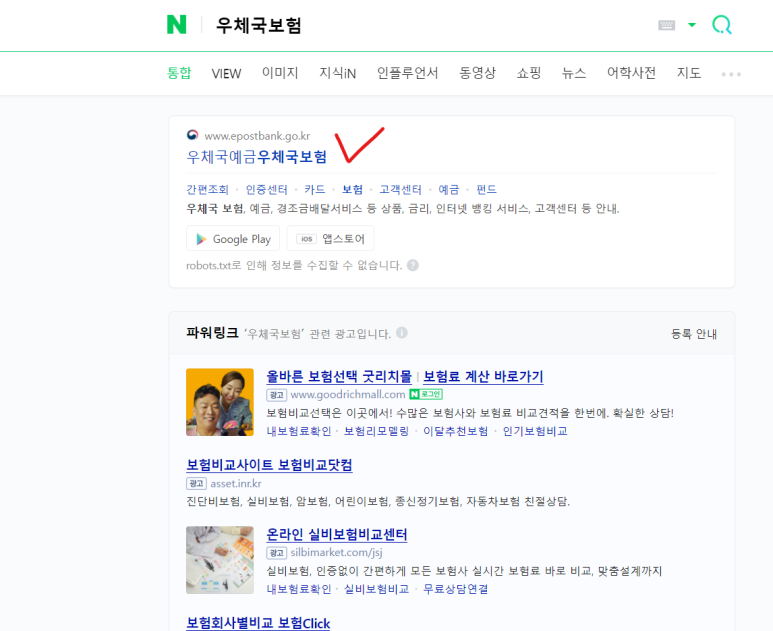Open the 예금 sublink
The image size is (773, 631).
coord(449,189)
